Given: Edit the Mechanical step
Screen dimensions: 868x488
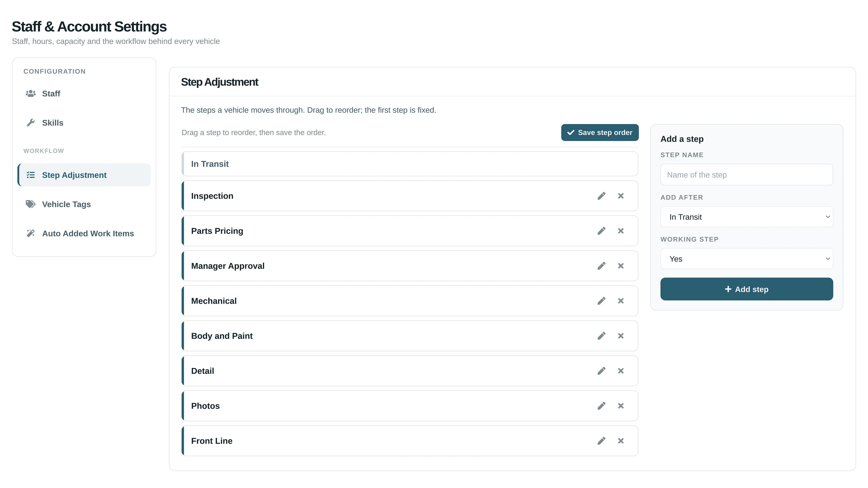Looking at the screenshot, I should click(602, 301).
